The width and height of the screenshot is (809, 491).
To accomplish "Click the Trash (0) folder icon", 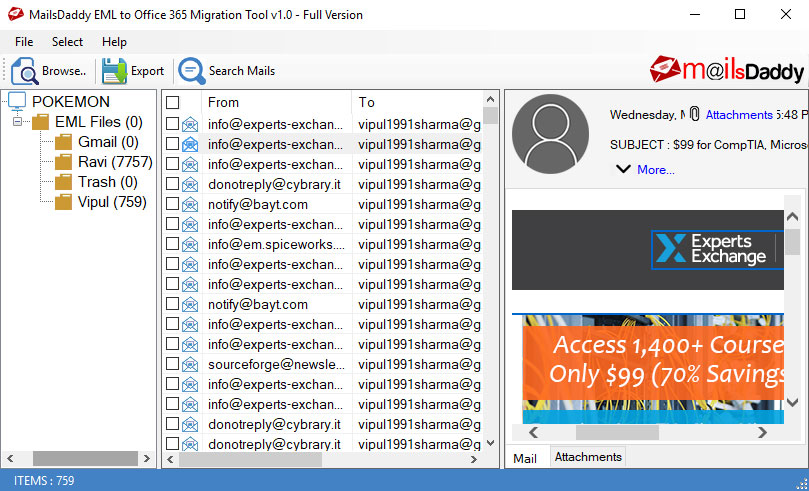I will pyautogui.click(x=64, y=182).
